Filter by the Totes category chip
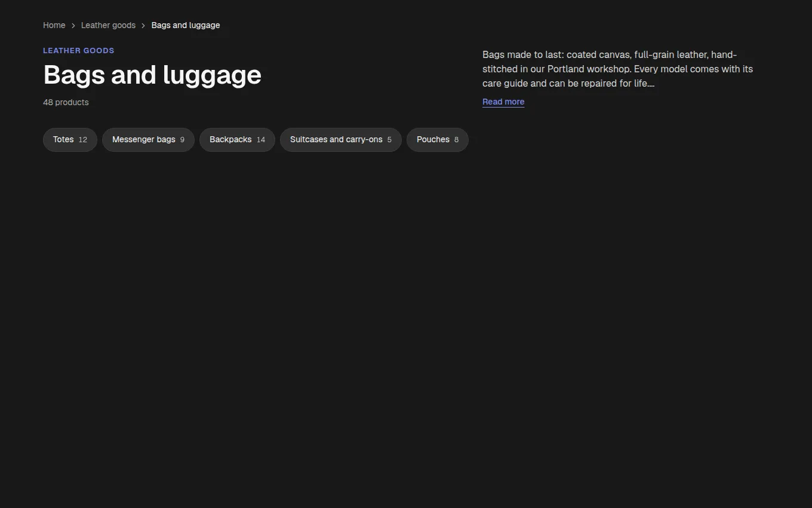This screenshot has height=508, width=812. pos(70,140)
